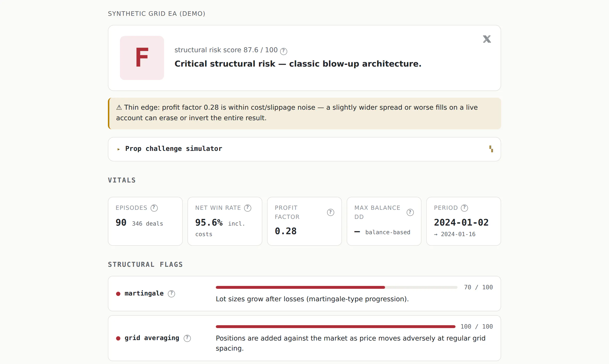
Task: Click the balance-based drawdown text
Action: (x=388, y=232)
